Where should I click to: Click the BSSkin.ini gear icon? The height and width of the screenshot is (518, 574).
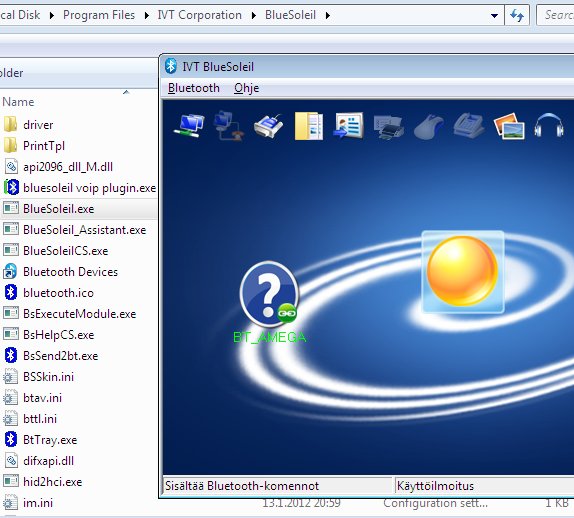click(10, 377)
